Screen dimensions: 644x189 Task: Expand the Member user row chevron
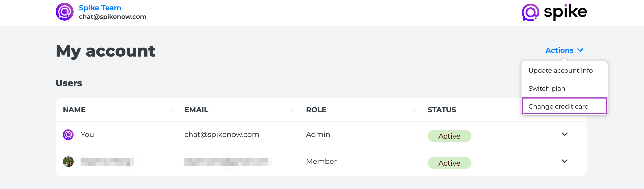click(564, 161)
